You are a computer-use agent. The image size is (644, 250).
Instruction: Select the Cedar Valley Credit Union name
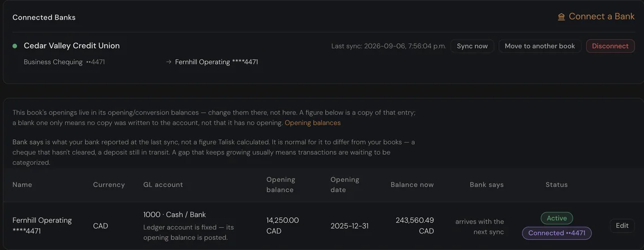pos(72,45)
